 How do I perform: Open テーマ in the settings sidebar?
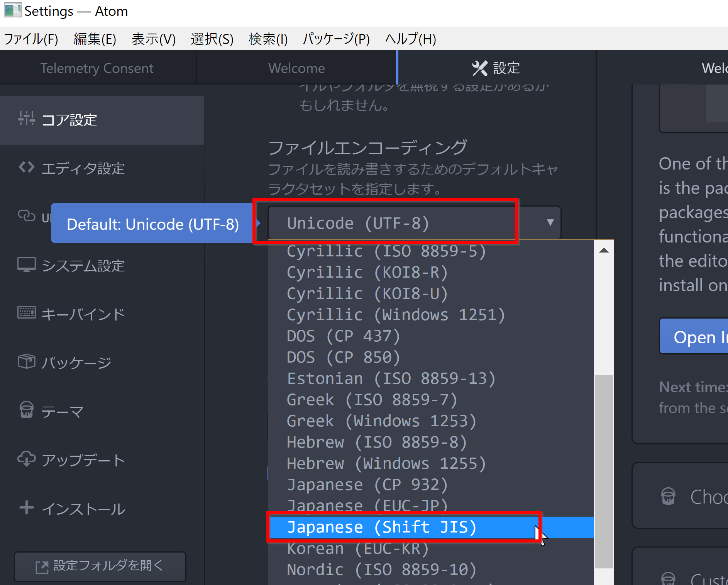(x=102, y=411)
